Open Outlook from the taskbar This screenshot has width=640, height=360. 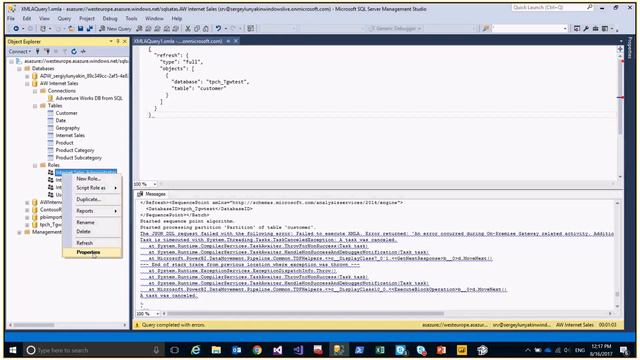(x=237, y=350)
